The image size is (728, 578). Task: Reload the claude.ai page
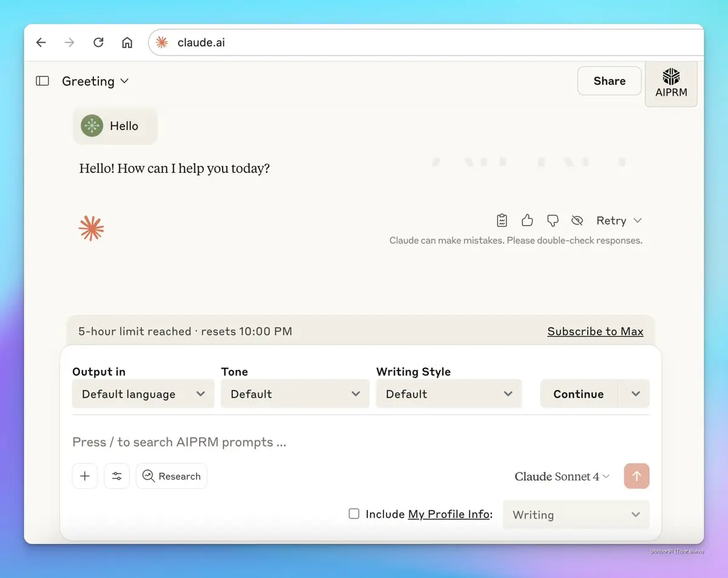98,42
